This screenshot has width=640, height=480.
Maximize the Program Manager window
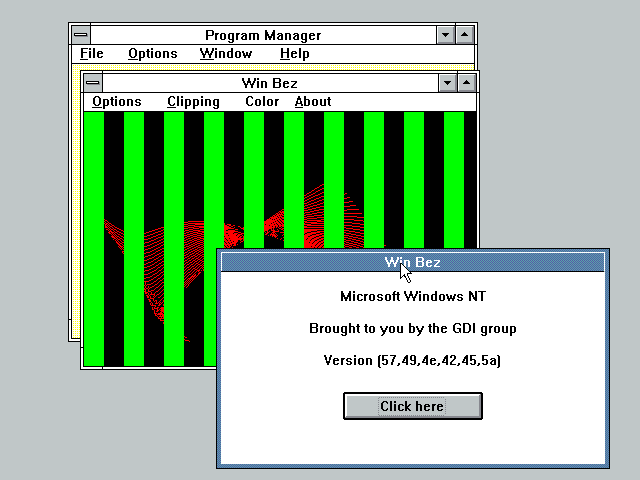click(x=464, y=35)
